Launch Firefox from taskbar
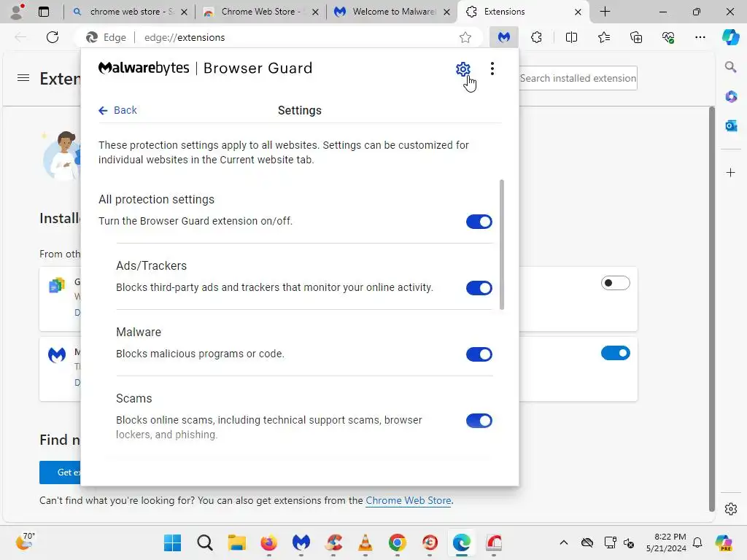The width and height of the screenshot is (747, 560). [x=268, y=542]
